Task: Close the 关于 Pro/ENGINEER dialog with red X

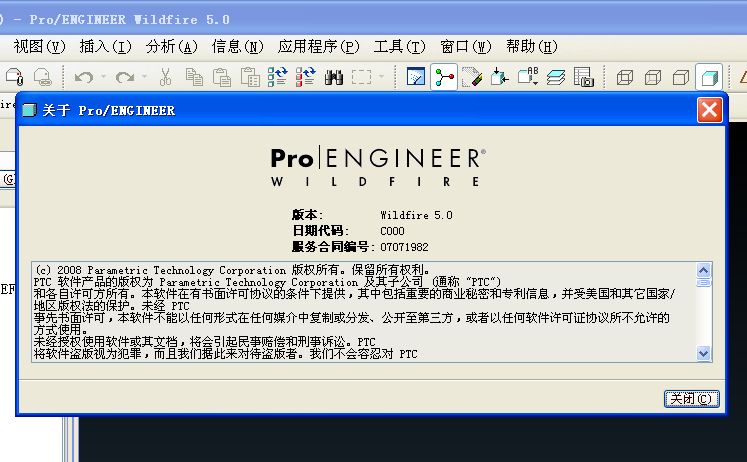Action: click(709, 110)
